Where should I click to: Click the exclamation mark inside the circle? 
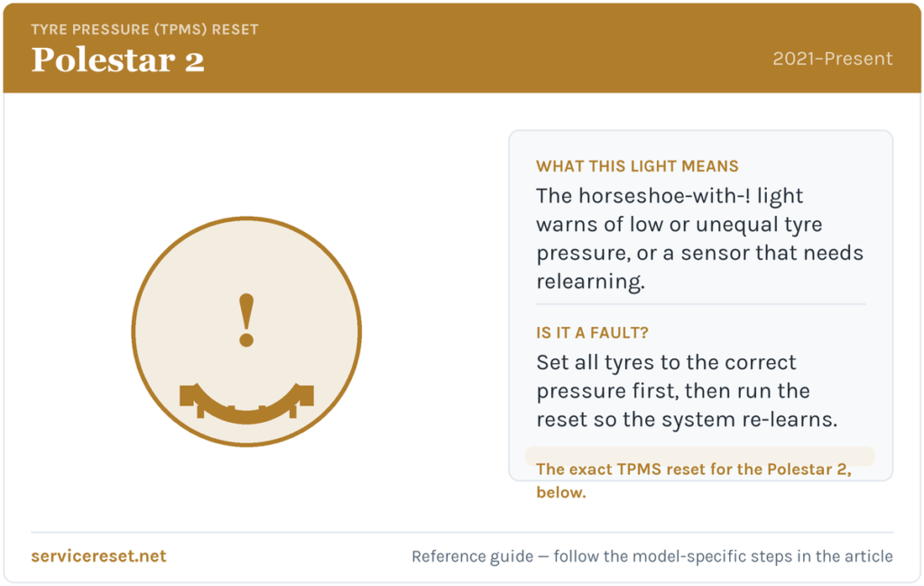(246, 321)
